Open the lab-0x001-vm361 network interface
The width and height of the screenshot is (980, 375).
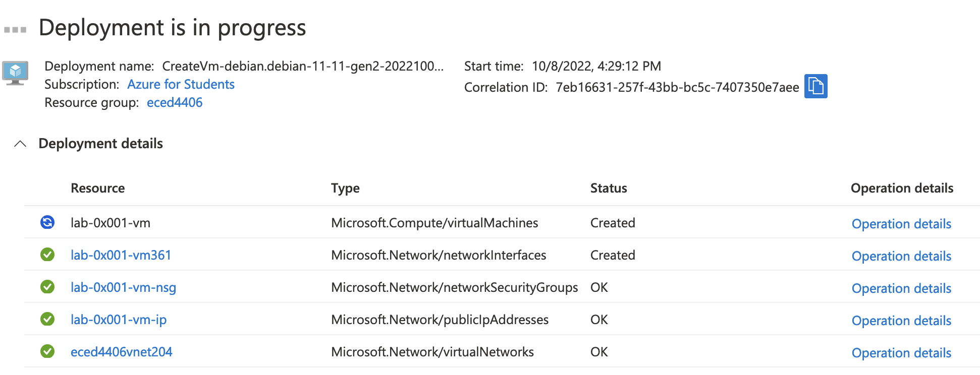(x=121, y=255)
